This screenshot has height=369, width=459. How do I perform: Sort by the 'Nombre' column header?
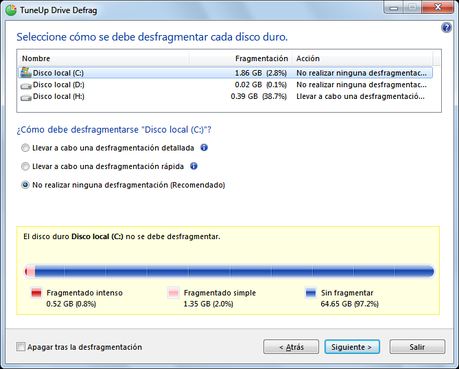point(103,58)
